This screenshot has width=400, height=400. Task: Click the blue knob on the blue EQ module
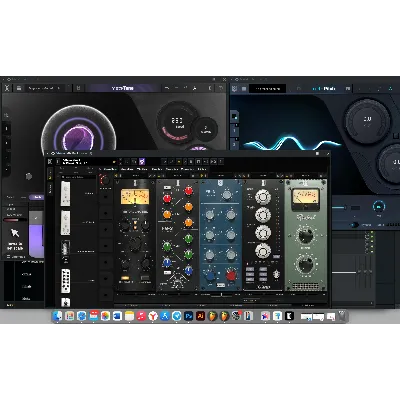(x=210, y=276)
